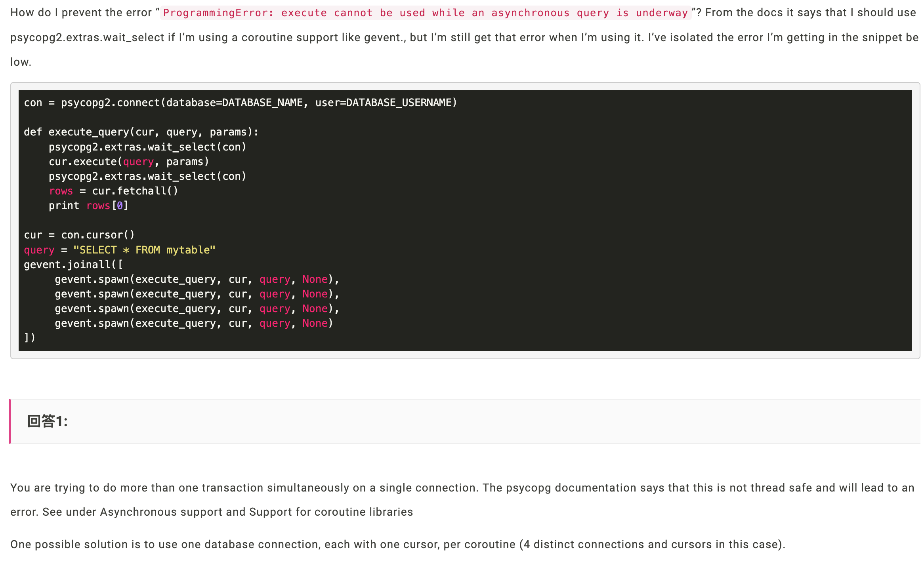Click the rows = cur.fetchall() line
924x564 pixels.
(113, 191)
